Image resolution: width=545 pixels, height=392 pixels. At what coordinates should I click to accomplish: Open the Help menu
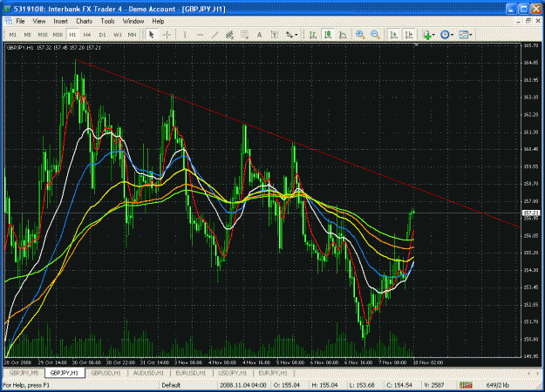coord(158,21)
